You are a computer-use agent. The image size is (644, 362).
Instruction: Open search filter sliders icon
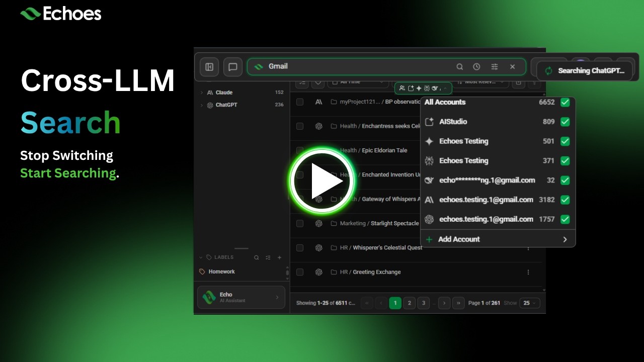point(495,66)
